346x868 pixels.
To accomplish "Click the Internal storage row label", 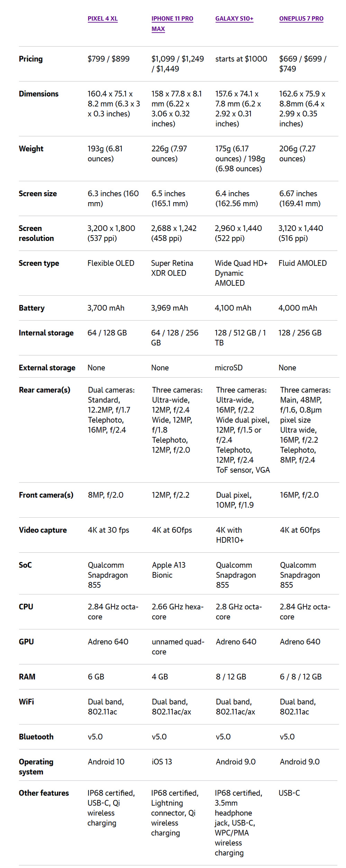I will click(46, 333).
